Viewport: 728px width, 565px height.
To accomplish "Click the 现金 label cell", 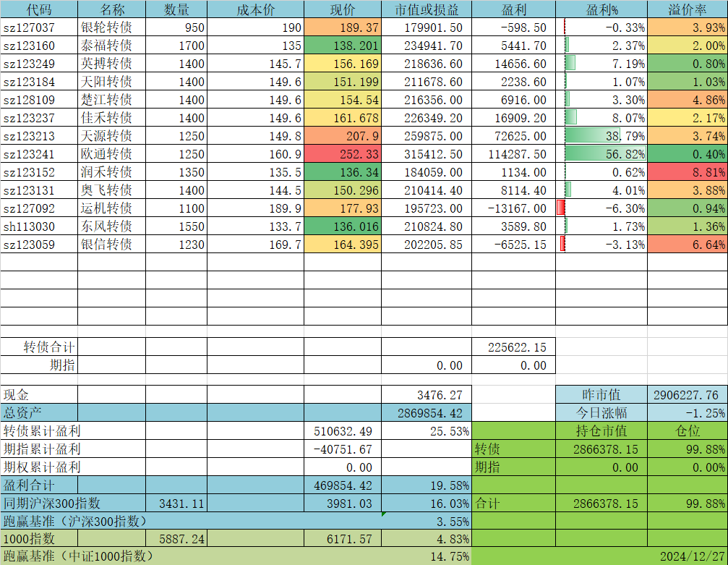I will pyautogui.click(x=39, y=395).
